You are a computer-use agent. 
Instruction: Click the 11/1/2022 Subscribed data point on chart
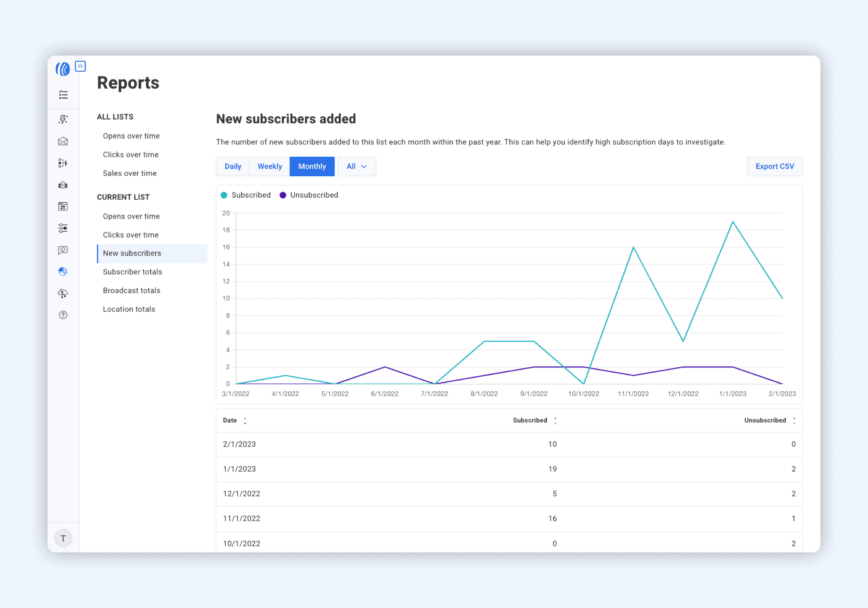click(x=633, y=248)
